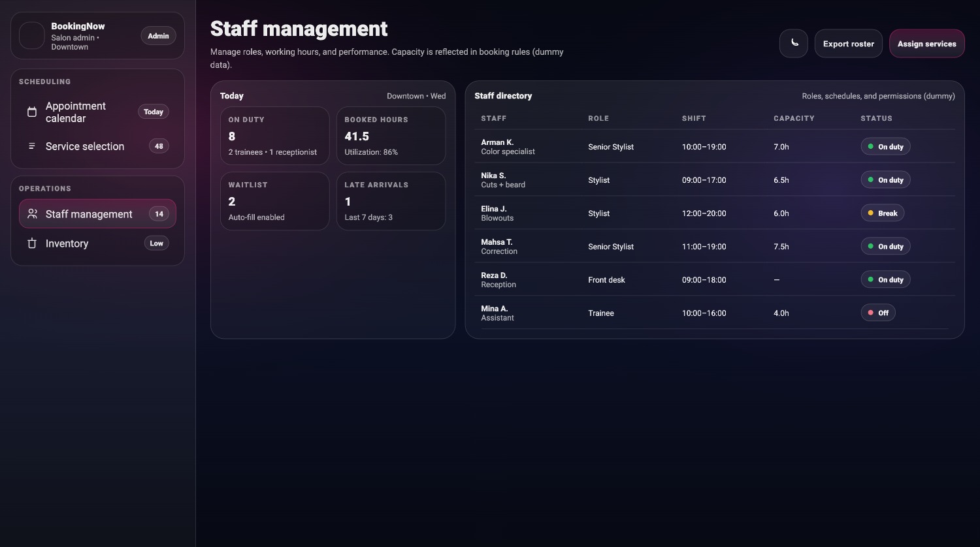Open the phone call icon near Export roster
Screen dimensions: 980x547
point(794,43)
